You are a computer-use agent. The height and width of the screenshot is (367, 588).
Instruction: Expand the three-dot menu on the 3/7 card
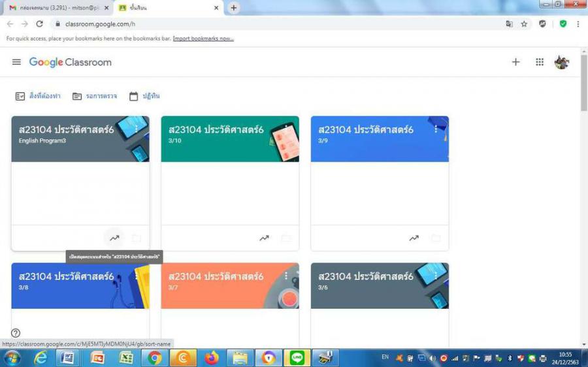[286, 276]
